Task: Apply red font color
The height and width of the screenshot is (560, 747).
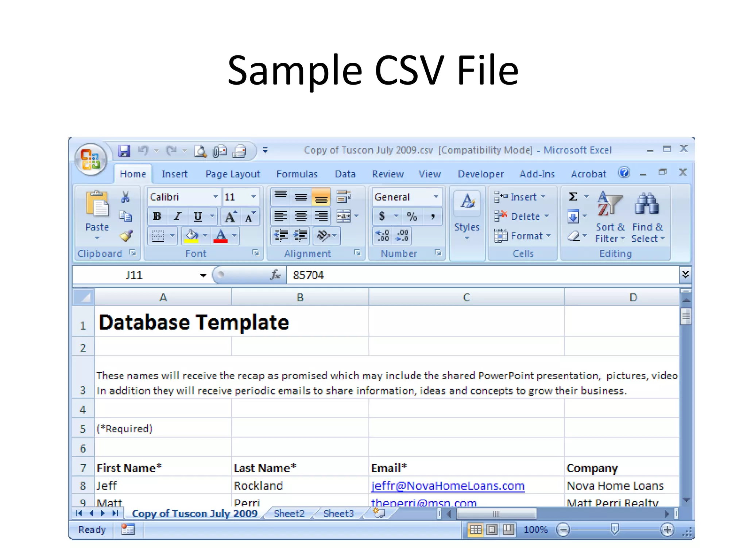Action: [220, 236]
